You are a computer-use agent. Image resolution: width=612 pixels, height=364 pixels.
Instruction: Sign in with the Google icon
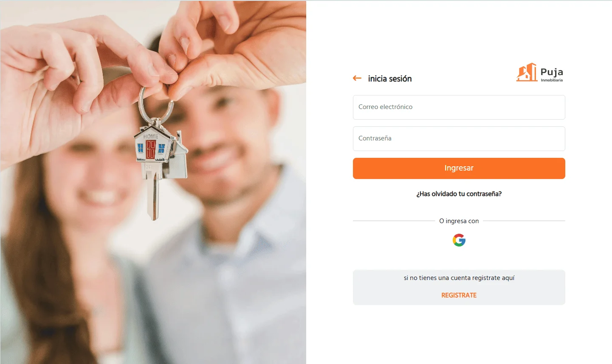[459, 240]
